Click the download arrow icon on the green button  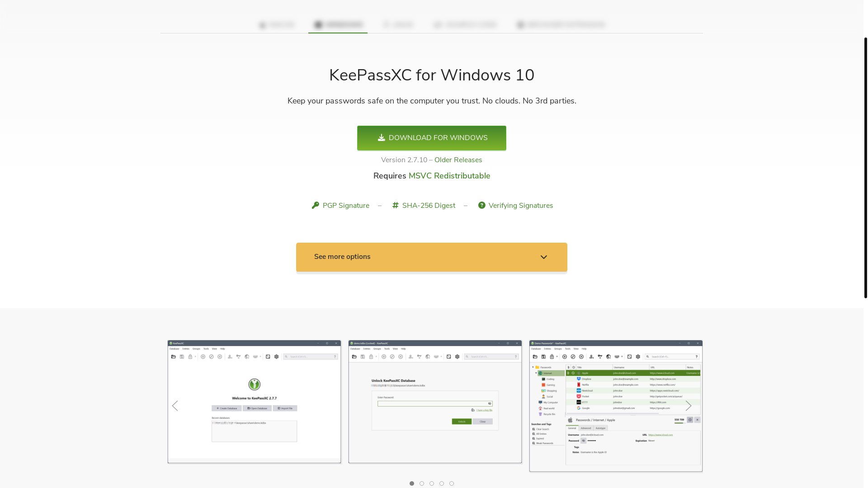382,138
